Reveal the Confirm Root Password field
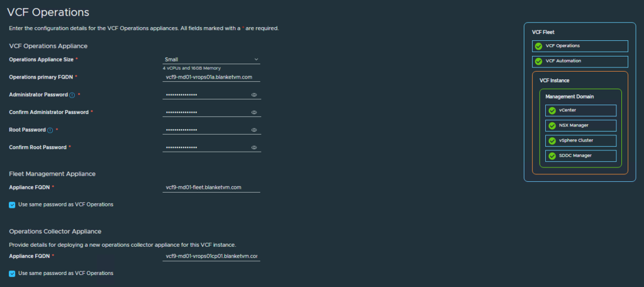Image resolution: width=644 pixels, height=287 pixels. tap(254, 148)
